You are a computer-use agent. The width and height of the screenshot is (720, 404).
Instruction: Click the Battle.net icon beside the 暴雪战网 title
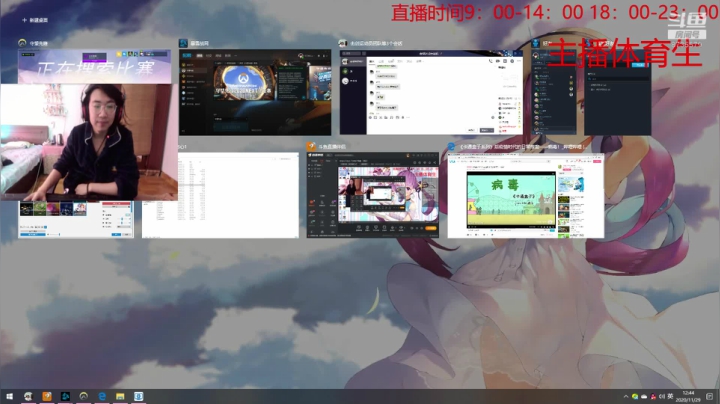[183, 43]
